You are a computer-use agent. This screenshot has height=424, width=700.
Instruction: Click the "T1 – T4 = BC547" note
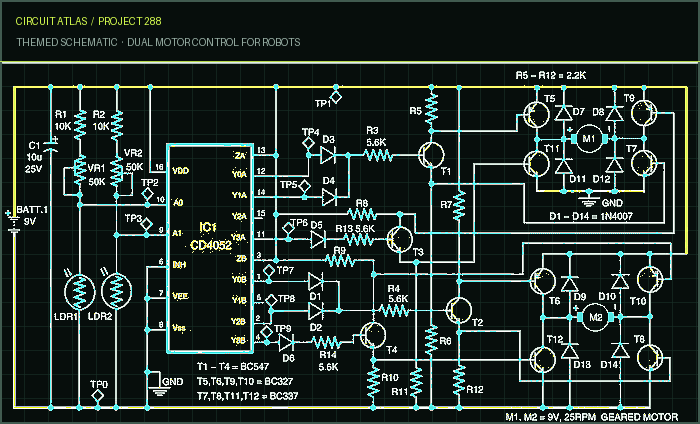point(233,366)
